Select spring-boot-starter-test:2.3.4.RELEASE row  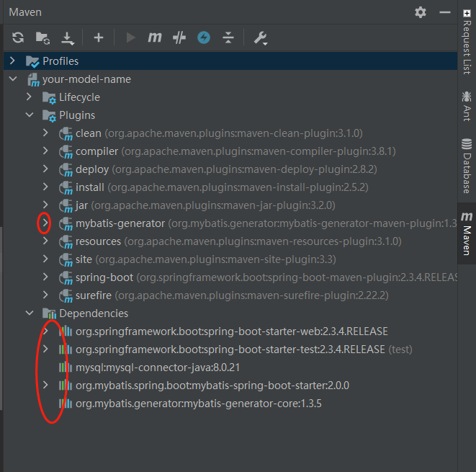[x=230, y=349]
